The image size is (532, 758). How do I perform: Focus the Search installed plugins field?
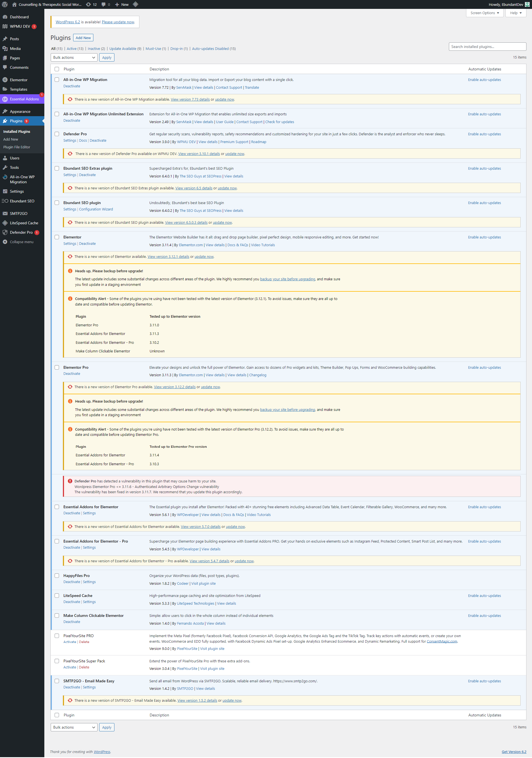pyautogui.click(x=487, y=47)
